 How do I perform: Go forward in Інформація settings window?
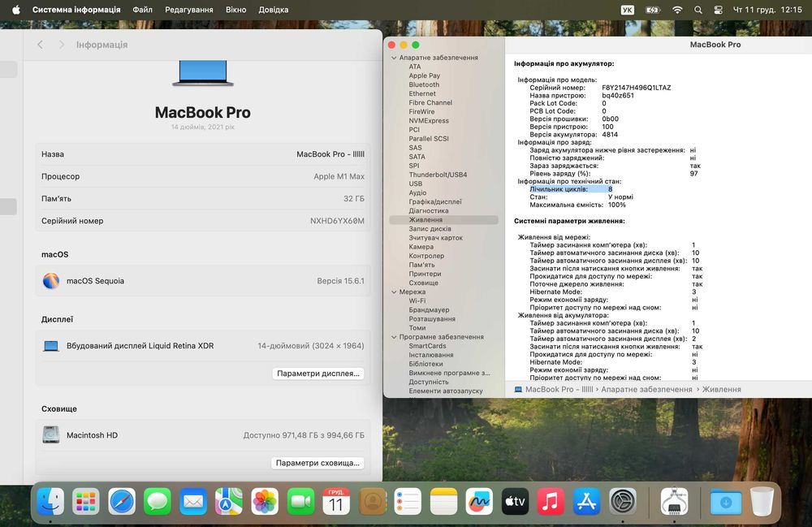(61, 45)
